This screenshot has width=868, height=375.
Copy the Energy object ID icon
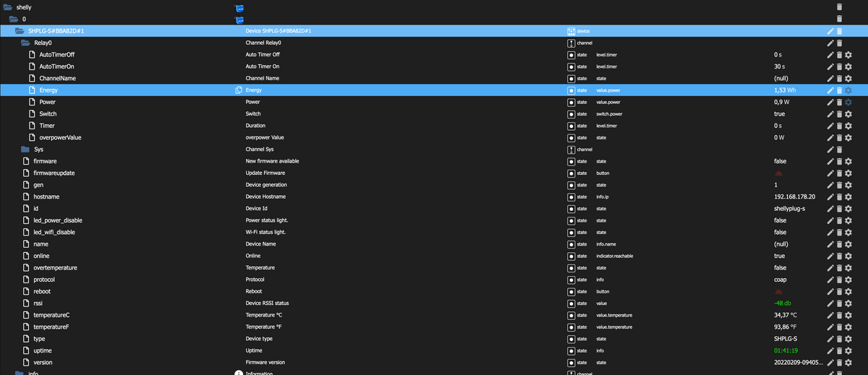click(238, 90)
